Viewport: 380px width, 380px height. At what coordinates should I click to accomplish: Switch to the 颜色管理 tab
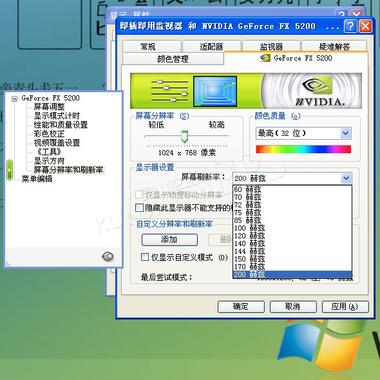pyautogui.click(x=173, y=59)
